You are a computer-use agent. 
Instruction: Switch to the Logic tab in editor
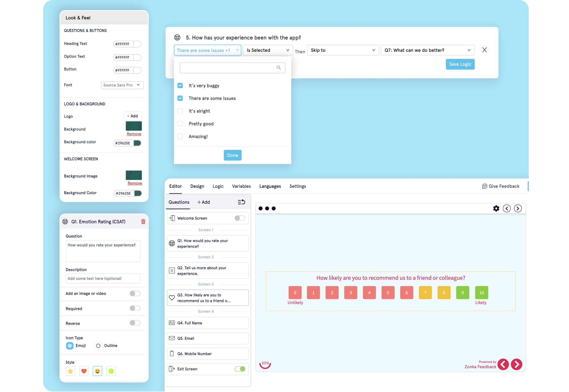pos(218,186)
